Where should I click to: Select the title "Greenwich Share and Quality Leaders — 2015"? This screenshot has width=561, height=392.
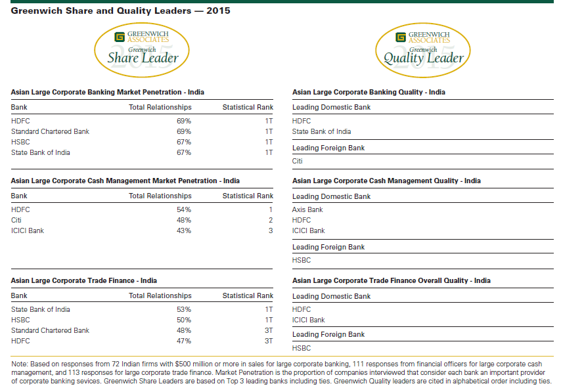121,11
